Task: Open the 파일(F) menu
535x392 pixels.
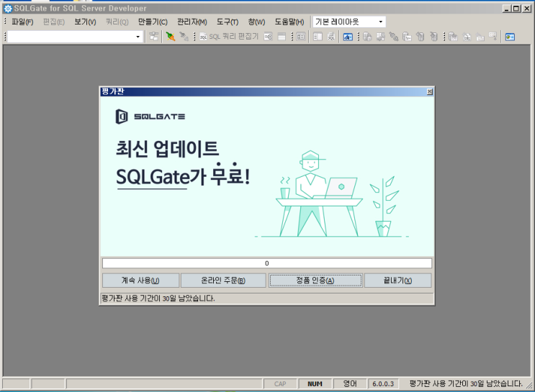Action: [x=22, y=22]
